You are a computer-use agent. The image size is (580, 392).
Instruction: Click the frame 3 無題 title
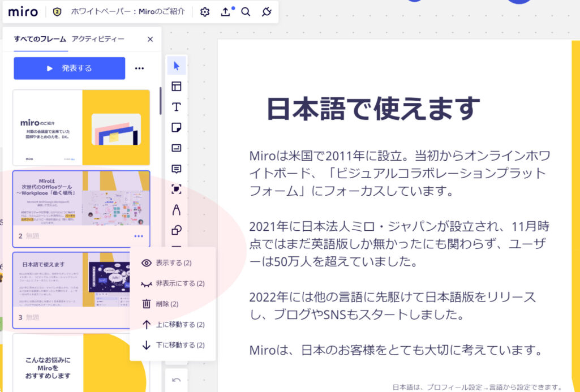pyautogui.click(x=33, y=318)
